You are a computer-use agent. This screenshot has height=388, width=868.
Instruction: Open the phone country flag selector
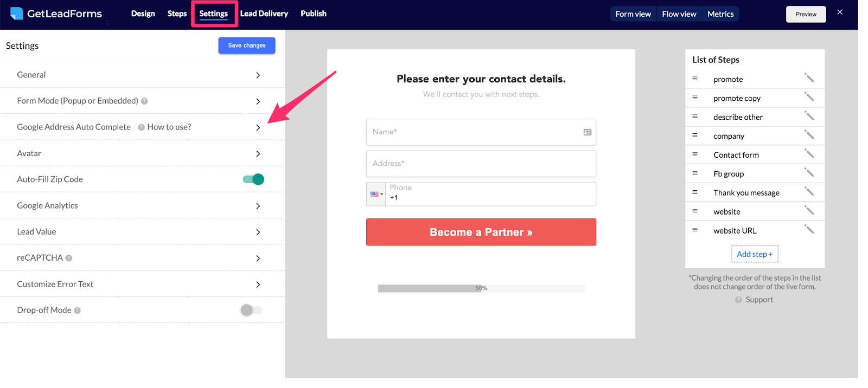click(x=376, y=193)
